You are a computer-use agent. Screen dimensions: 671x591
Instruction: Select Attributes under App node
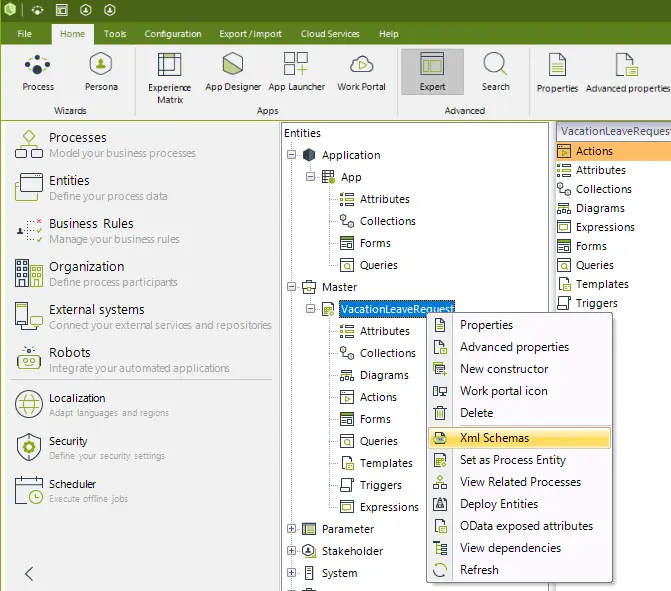pos(374,199)
